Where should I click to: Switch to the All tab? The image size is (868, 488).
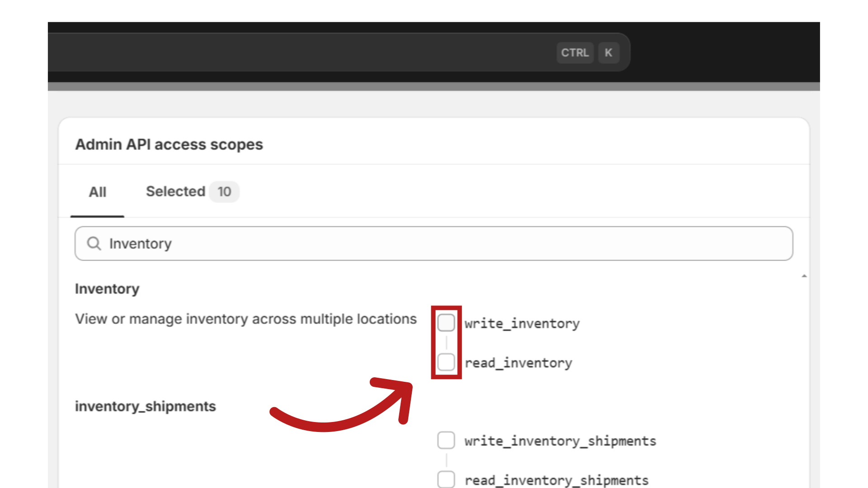point(97,192)
